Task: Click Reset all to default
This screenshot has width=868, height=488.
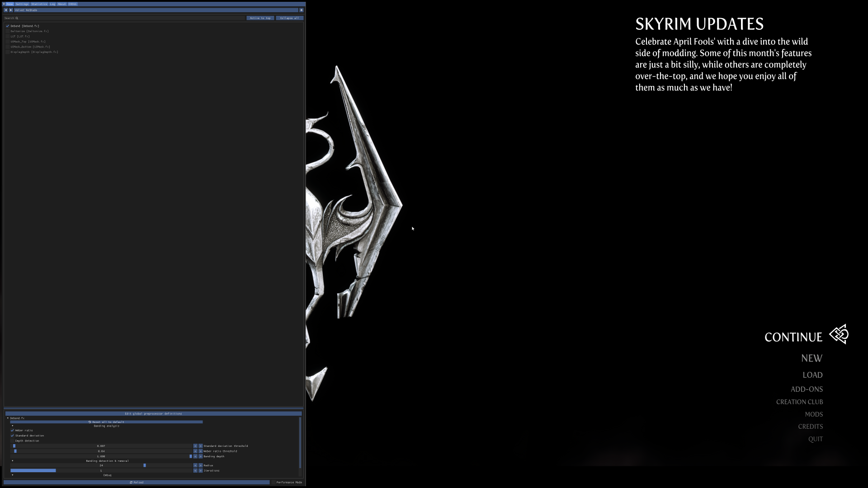Action: (106, 422)
